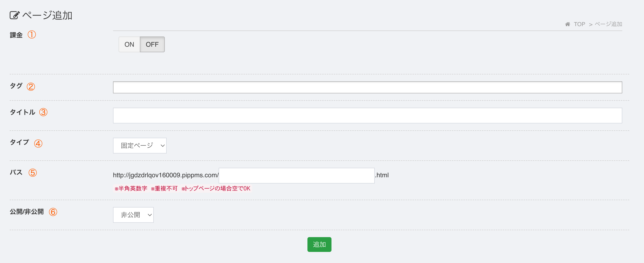Click the http://jgdzdrlqov160009.pippms.com/ URL prefix text

pyautogui.click(x=166, y=175)
